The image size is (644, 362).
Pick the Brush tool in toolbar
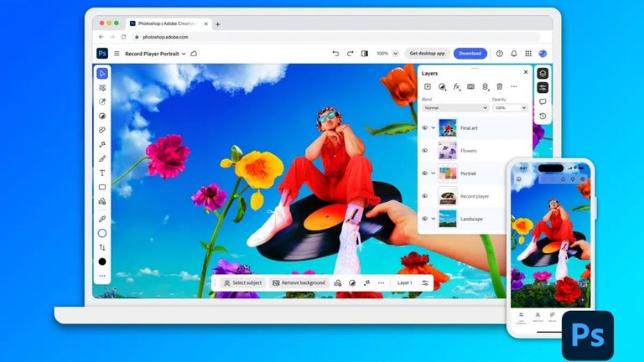coord(102,158)
